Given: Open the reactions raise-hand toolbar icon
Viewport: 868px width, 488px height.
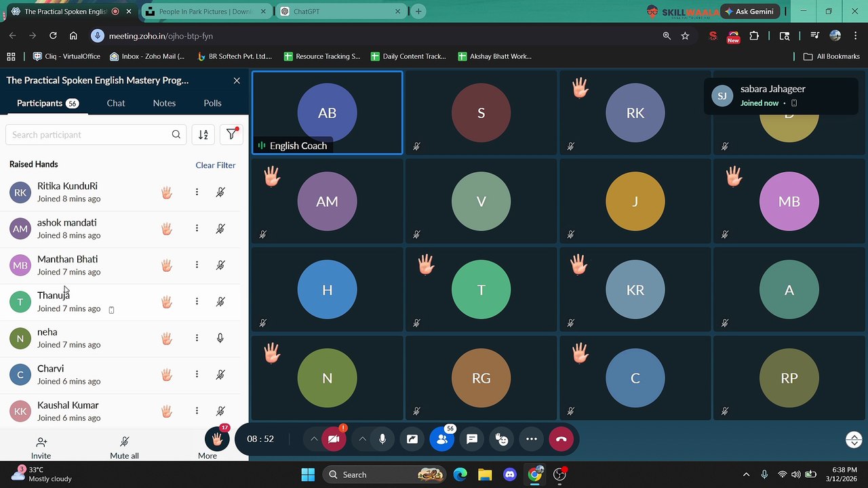Looking at the screenshot, I should (x=502, y=439).
